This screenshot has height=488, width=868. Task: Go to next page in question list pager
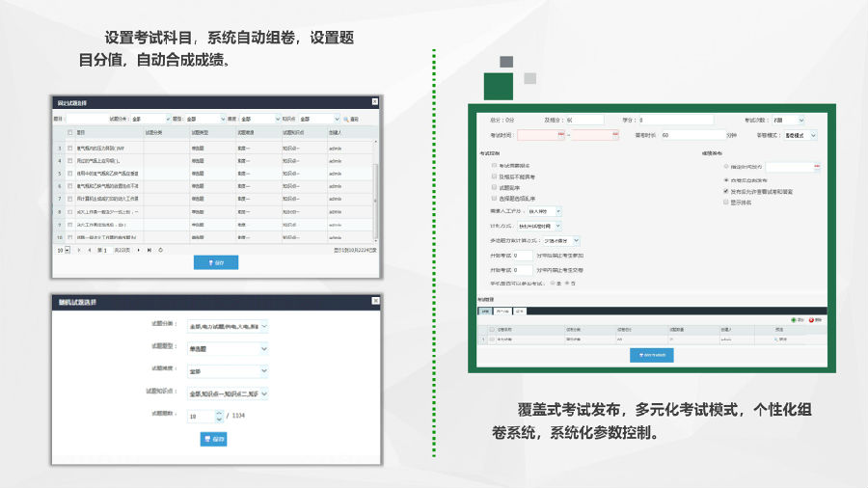137,250
